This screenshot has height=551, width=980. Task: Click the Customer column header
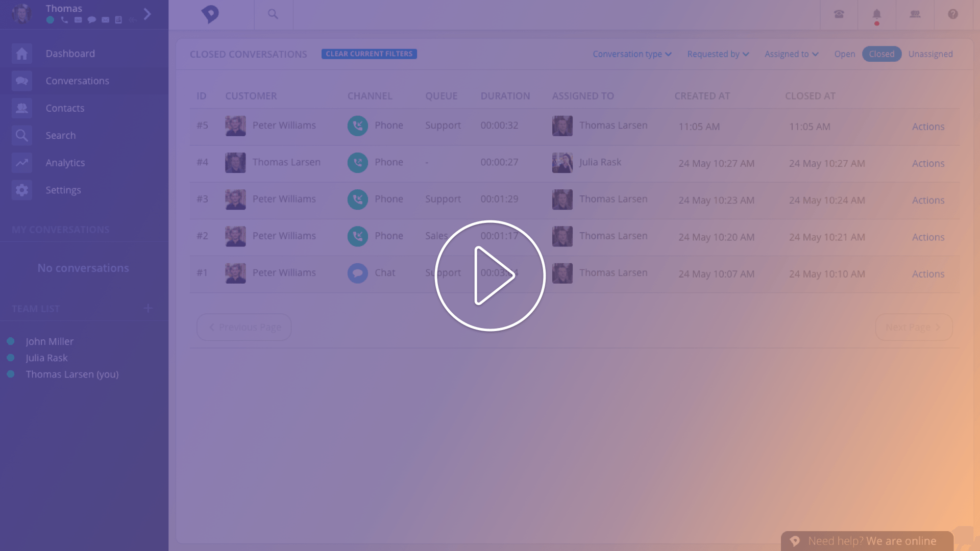coord(251,96)
